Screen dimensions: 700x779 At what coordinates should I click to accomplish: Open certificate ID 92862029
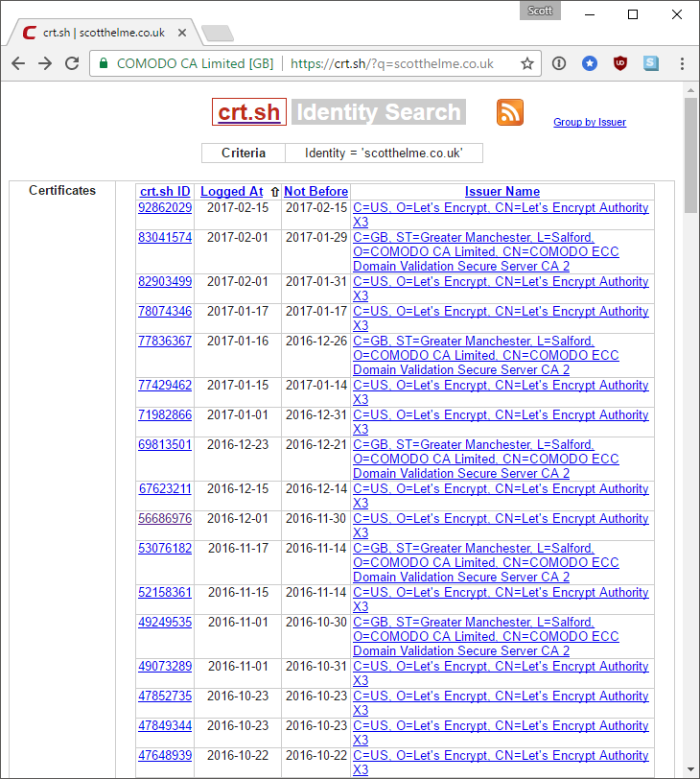165,207
